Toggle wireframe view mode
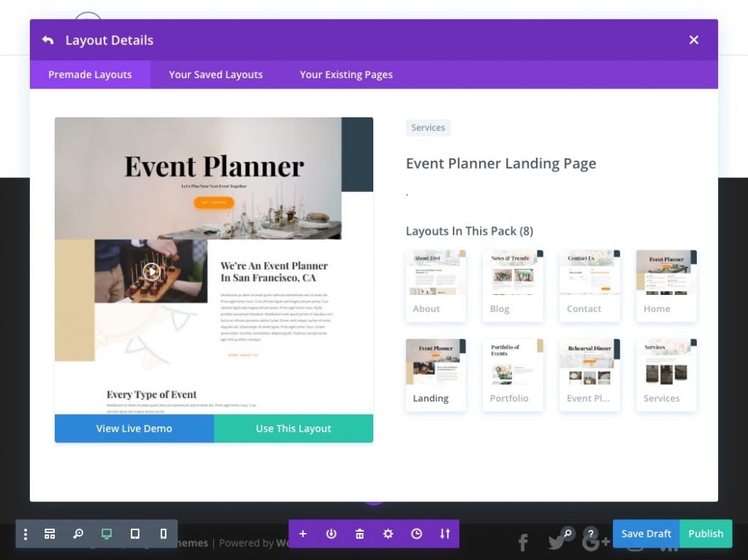Image resolution: width=748 pixels, height=560 pixels. point(50,534)
